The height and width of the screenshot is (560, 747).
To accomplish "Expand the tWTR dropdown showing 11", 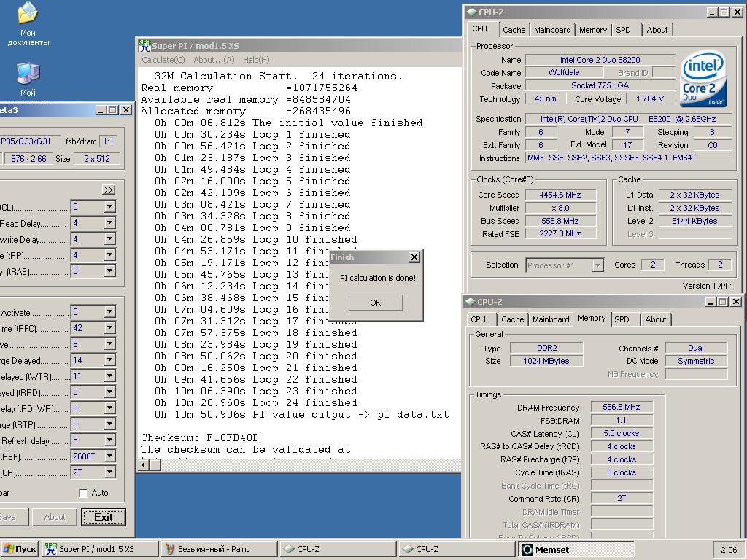I will tap(110, 376).
